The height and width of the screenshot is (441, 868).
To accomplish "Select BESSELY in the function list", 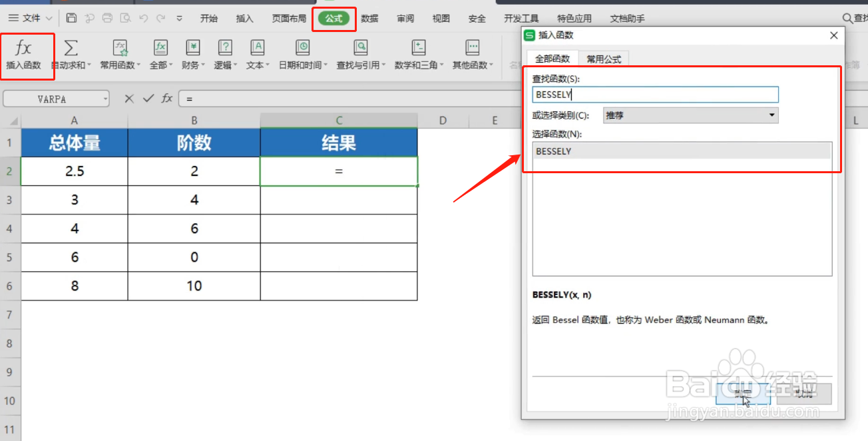I will pos(680,151).
